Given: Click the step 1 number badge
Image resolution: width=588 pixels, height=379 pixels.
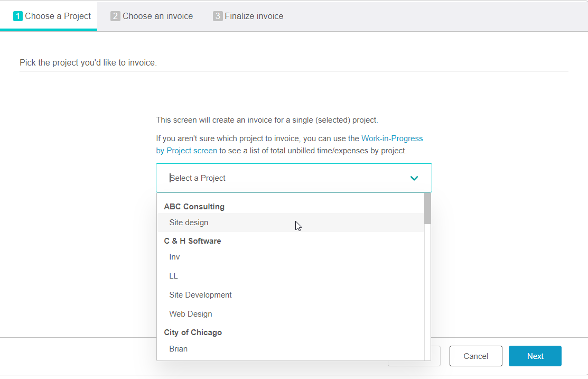Looking at the screenshot, I should 18,16.
